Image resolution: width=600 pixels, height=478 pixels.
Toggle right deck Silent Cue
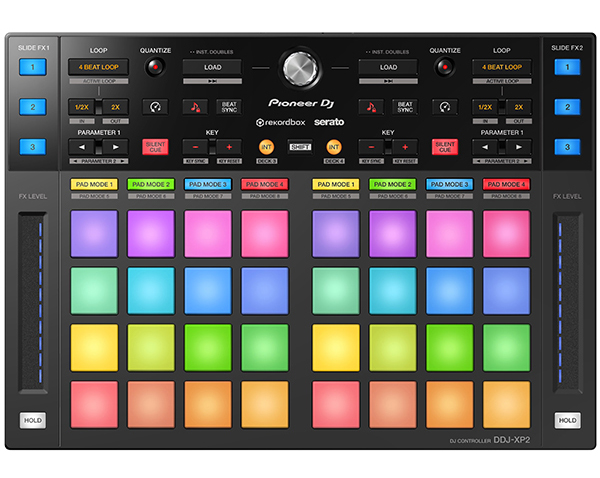445,147
